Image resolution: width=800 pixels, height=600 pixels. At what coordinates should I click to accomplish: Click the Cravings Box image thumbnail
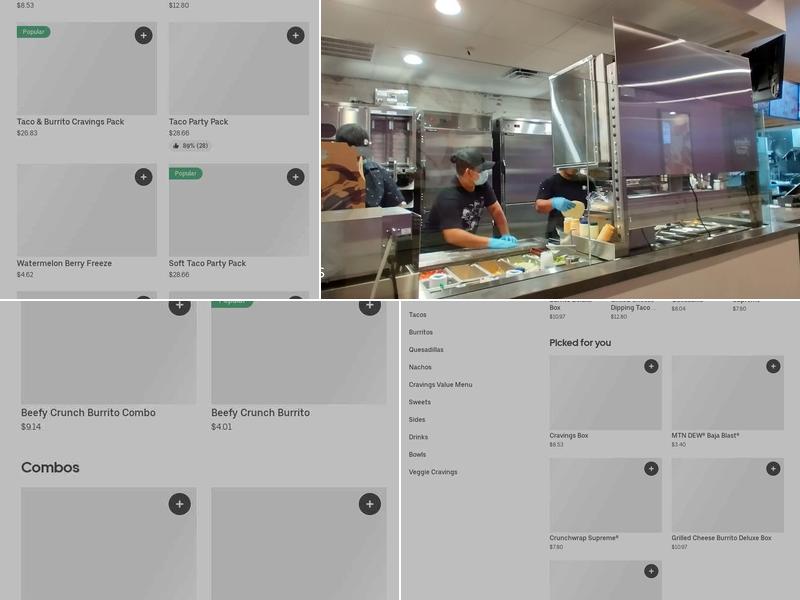coord(606,392)
